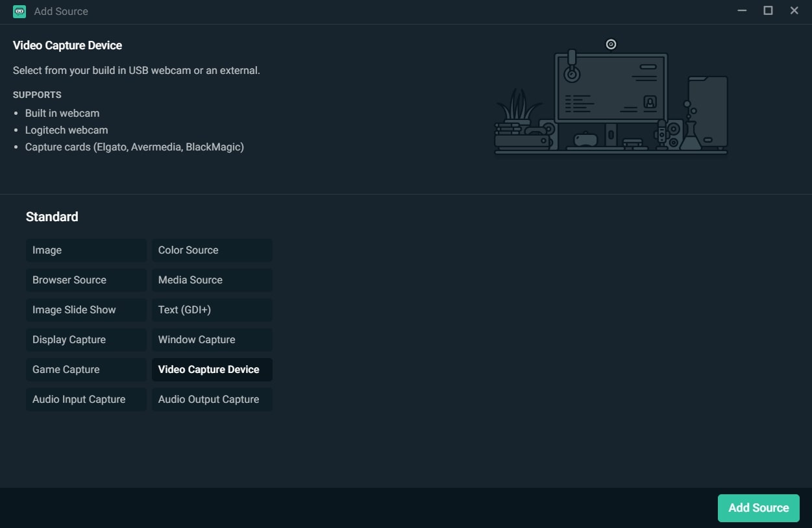Click the highlighted Video Capture Device option

(212, 370)
